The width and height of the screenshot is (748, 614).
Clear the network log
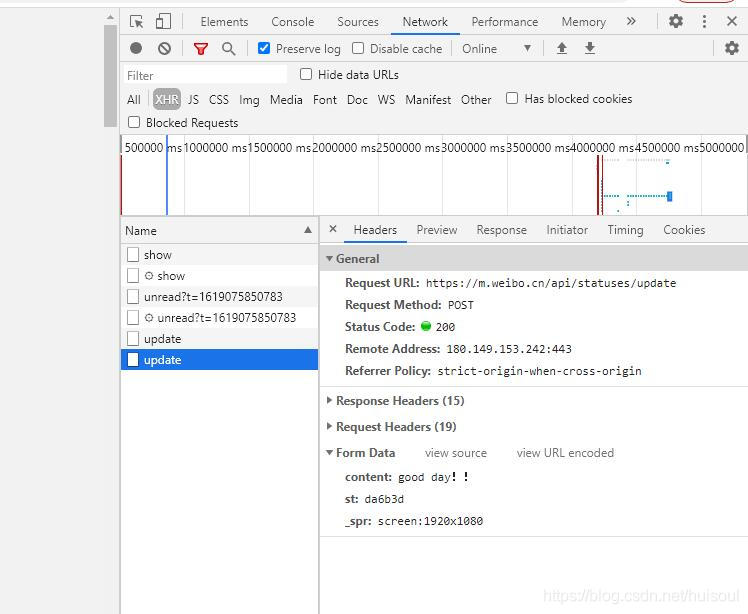pyautogui.click(x=164, y=48)
